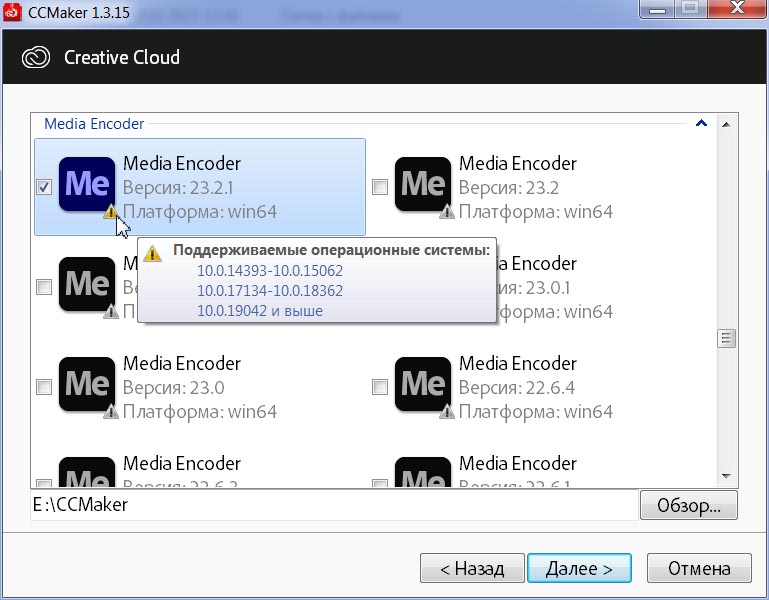The width and height of the screenshot is (769, 600).
Task: Click the Media Encoder group header
Action: pos(94,124)
